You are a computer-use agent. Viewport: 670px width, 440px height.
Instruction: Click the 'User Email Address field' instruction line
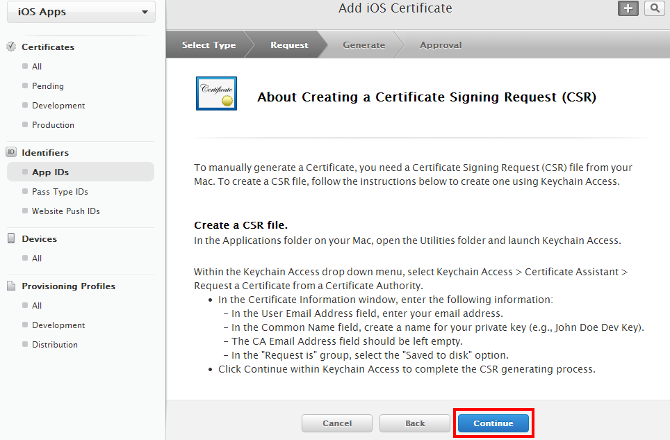click(x=364, y=314)
